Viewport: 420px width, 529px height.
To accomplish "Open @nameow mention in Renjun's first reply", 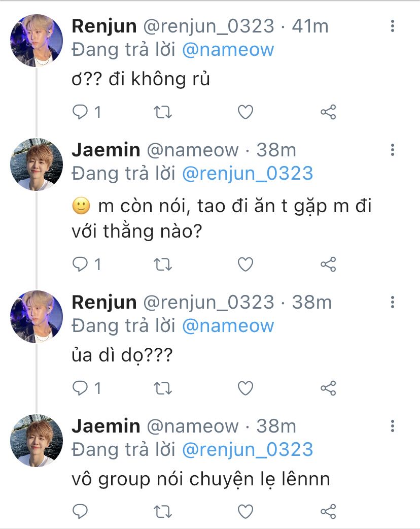I will (x=228, y=50).
